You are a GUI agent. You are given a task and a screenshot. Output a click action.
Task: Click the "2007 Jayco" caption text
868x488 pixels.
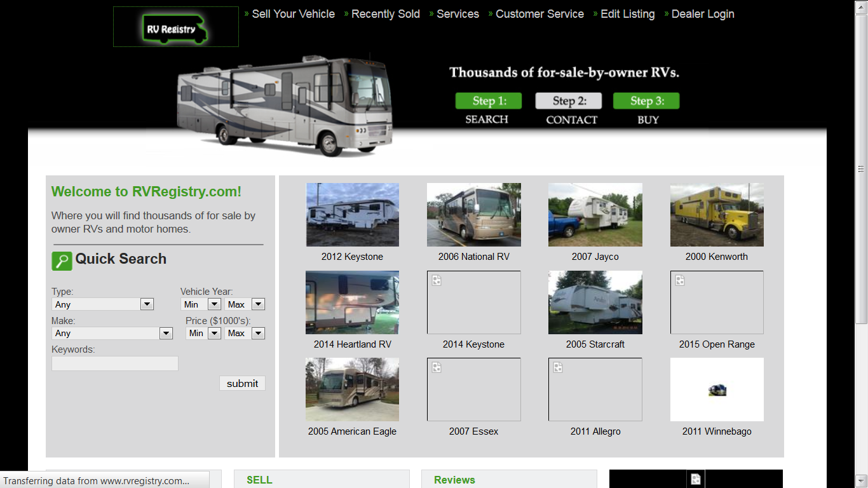(595, 257)
